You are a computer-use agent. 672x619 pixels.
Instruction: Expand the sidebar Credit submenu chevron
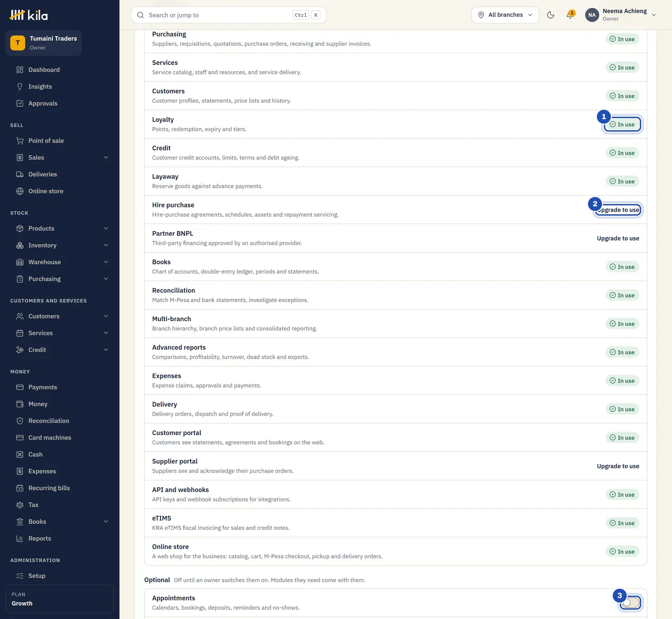point(106,350)
